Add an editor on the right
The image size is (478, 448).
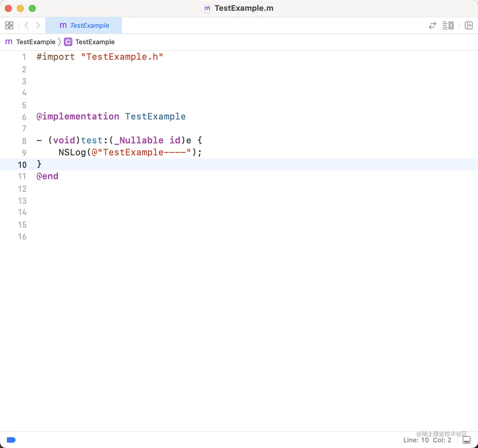click(469, 25)
